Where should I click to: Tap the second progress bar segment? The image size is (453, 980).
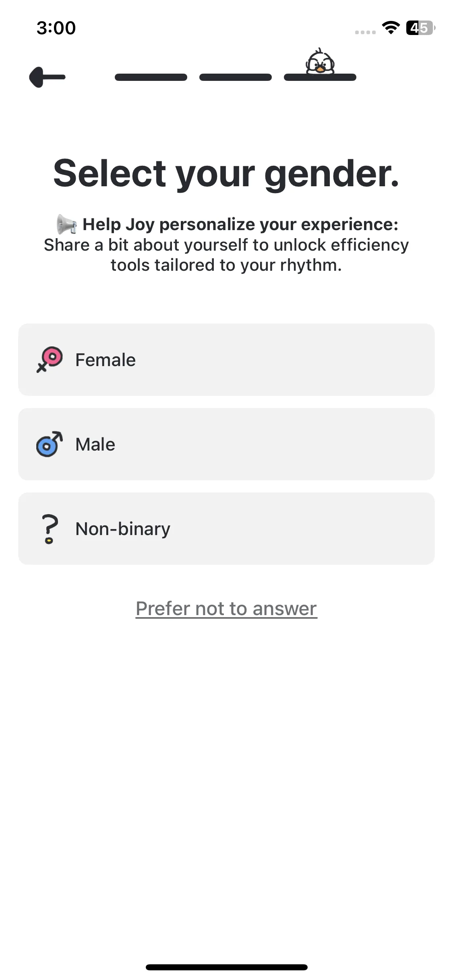tap(236, 77)
